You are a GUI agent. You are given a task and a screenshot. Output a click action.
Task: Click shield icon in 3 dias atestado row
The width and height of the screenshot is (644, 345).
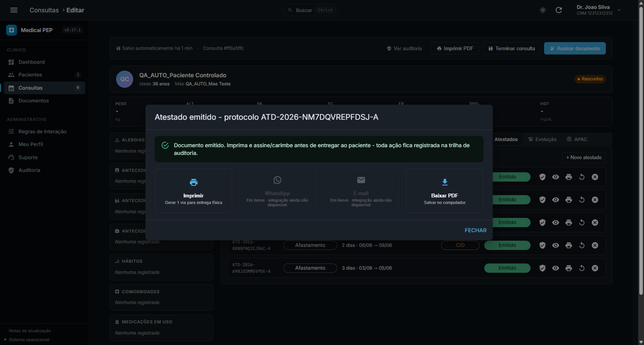[543, 268]
